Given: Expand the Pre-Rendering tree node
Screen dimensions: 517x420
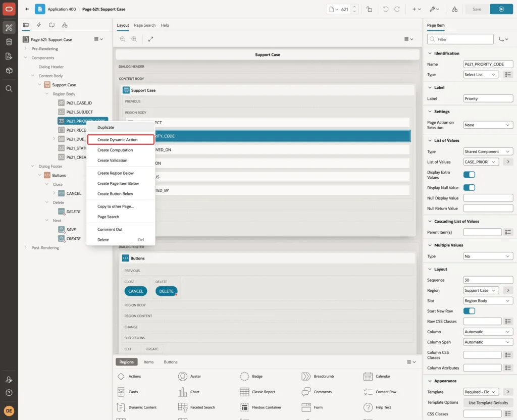Looking at the screenshot, I should coord(26,48).
